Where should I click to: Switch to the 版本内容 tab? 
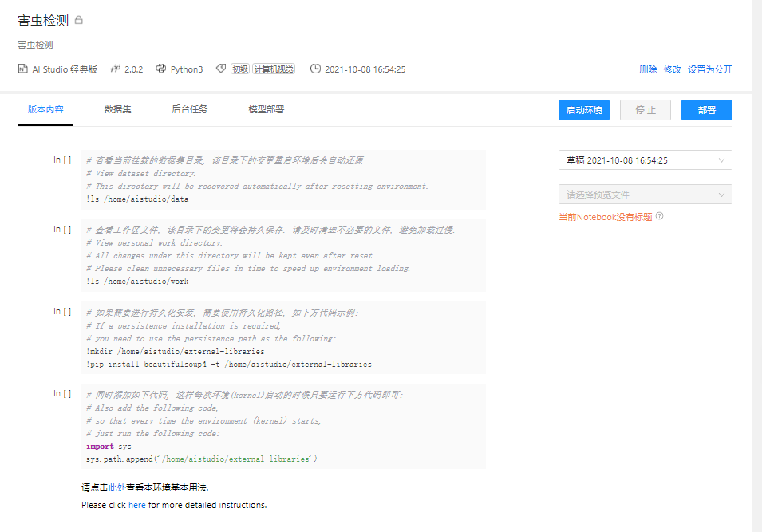point(45,109)
